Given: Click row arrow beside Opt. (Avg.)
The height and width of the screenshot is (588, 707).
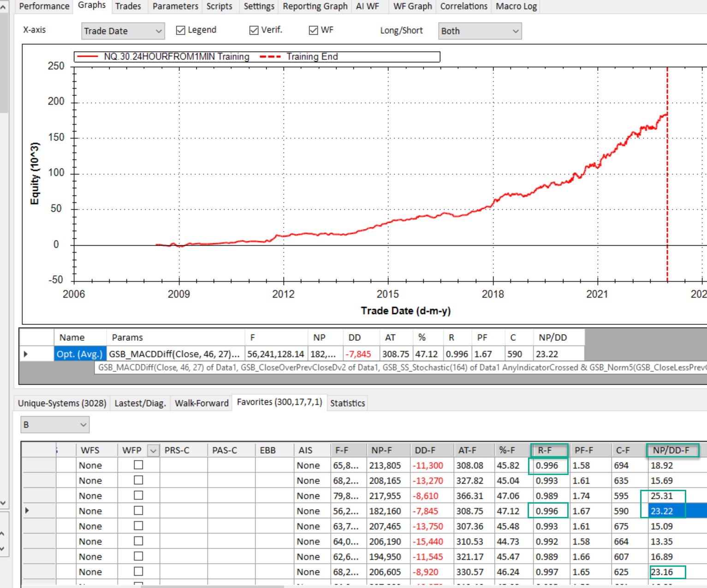Looking at the screenshot, I should point(26,354).
